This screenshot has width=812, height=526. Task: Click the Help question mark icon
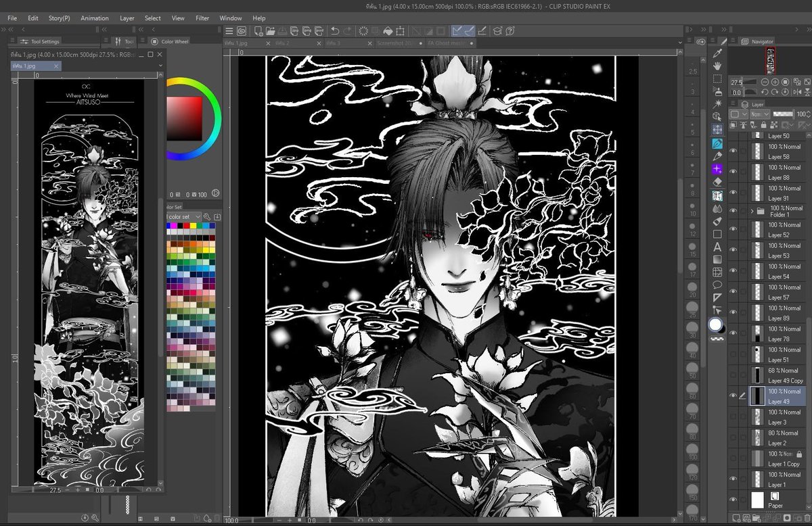pyautogui.click(x=510, y=30)
